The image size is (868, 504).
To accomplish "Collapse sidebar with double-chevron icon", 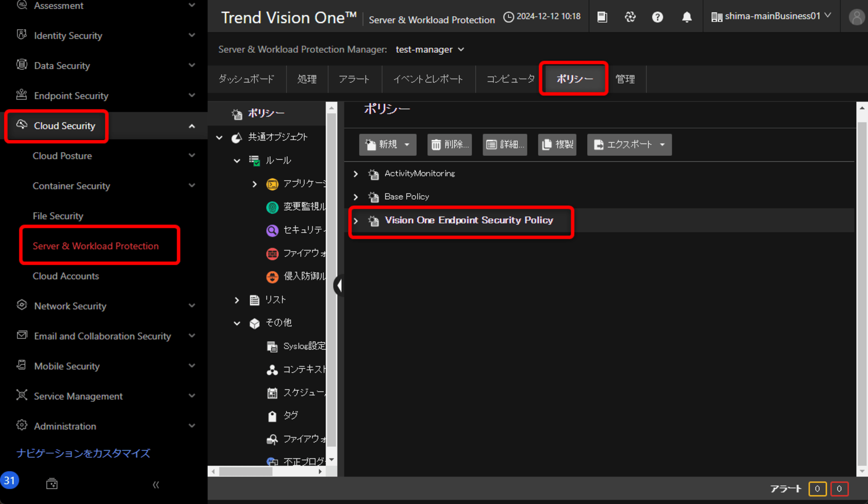I will tap(156, 484).
